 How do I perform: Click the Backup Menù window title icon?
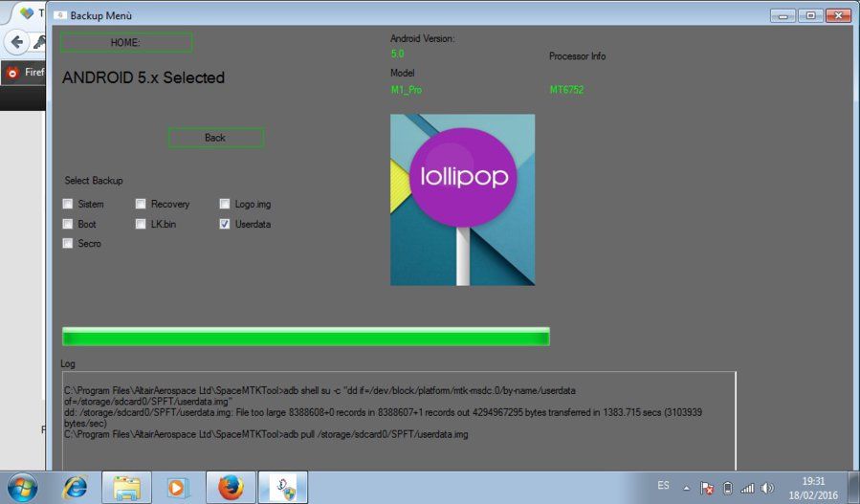click(x=59, y=15)
